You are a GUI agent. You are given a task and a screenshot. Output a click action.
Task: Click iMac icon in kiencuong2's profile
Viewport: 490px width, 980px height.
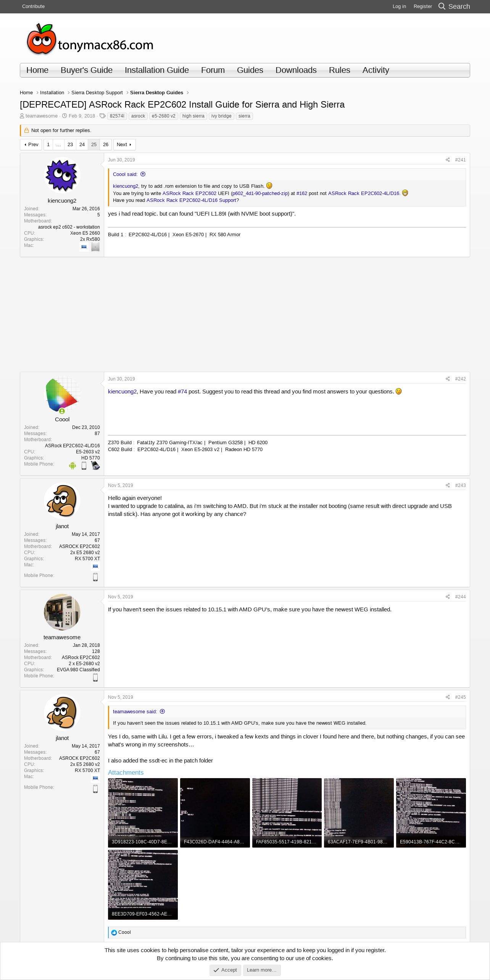[x=84, y=247]
